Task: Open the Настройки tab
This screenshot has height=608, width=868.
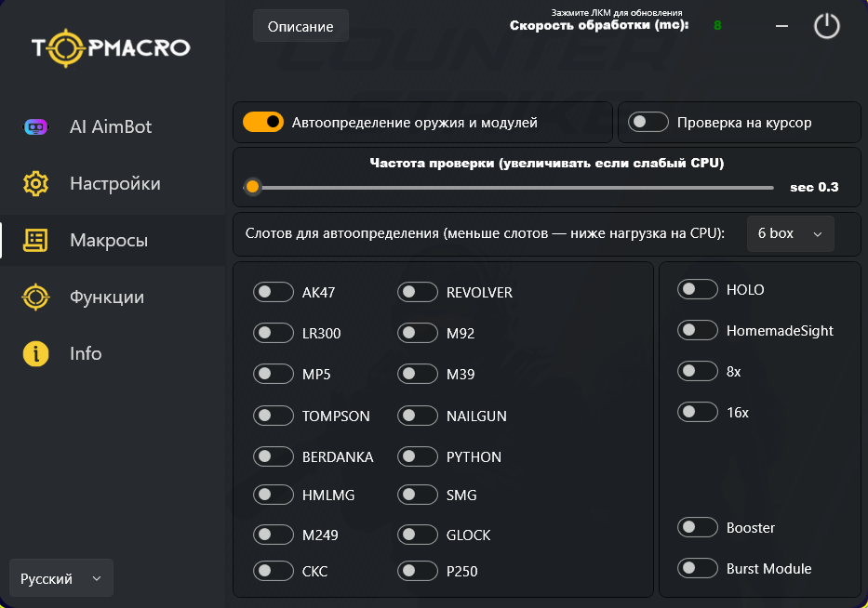Action: tap(114, 184)
